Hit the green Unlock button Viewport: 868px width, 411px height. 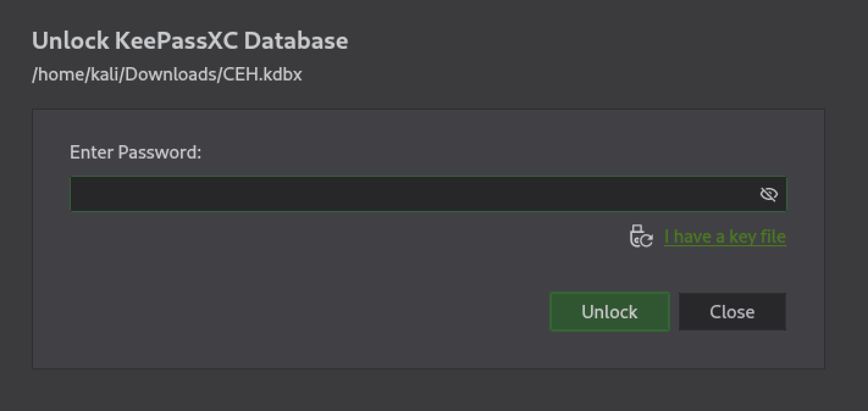click(609, 312)
